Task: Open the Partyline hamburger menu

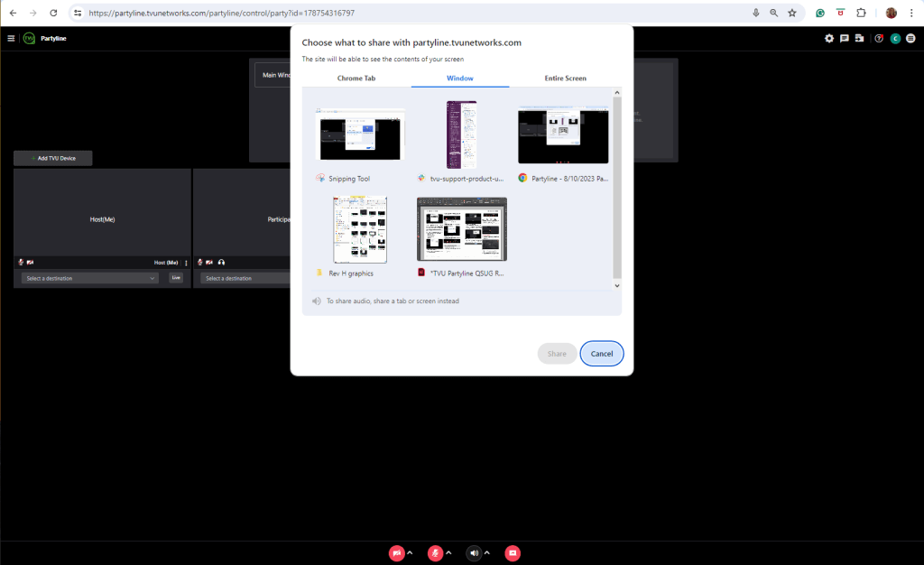Action: pos(11,38)
